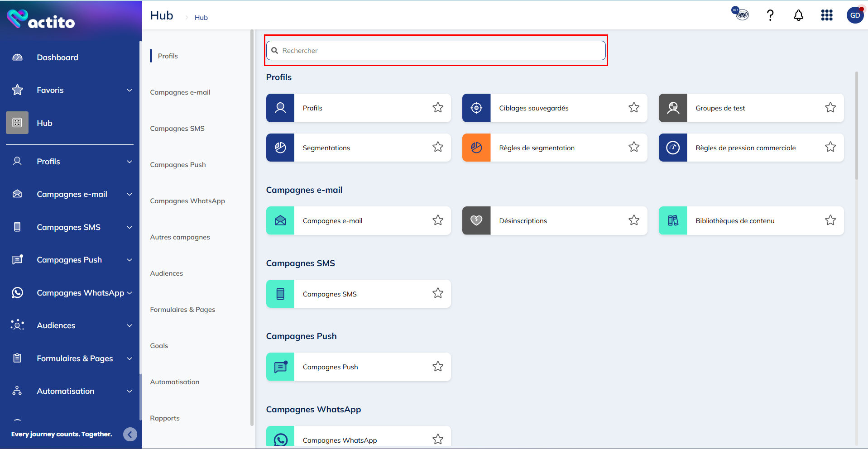The height and width of the screenshot is (449, 868).
Task: Click the notifications bell icon
Action: [x=798, y=15]
